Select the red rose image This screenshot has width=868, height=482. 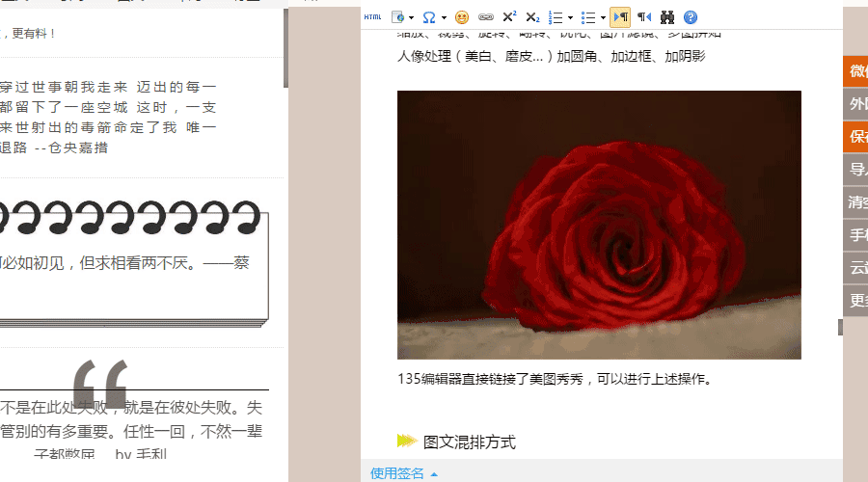click(599, 225)
